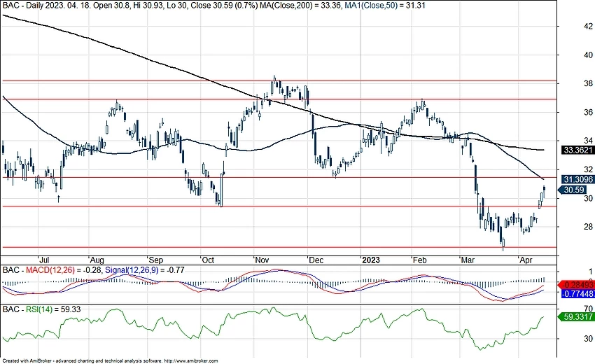Image resolution: width=595 pixels, height=364 pixels.
Task: Click the Jul month label on time axis
Action: (44, 260)
